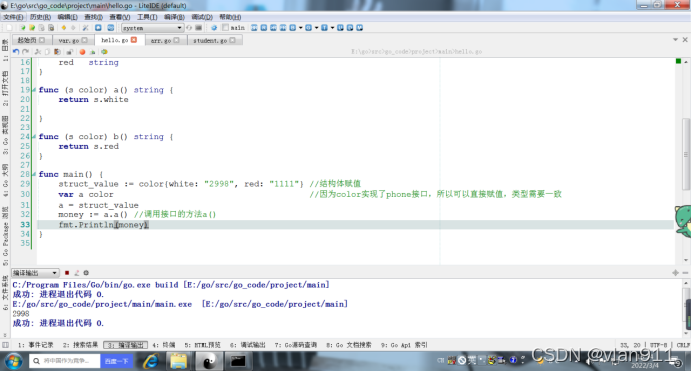This screenshot has height=372, width=691.
Task: Show 7: Go源码查询 panel
Action: 296,345
